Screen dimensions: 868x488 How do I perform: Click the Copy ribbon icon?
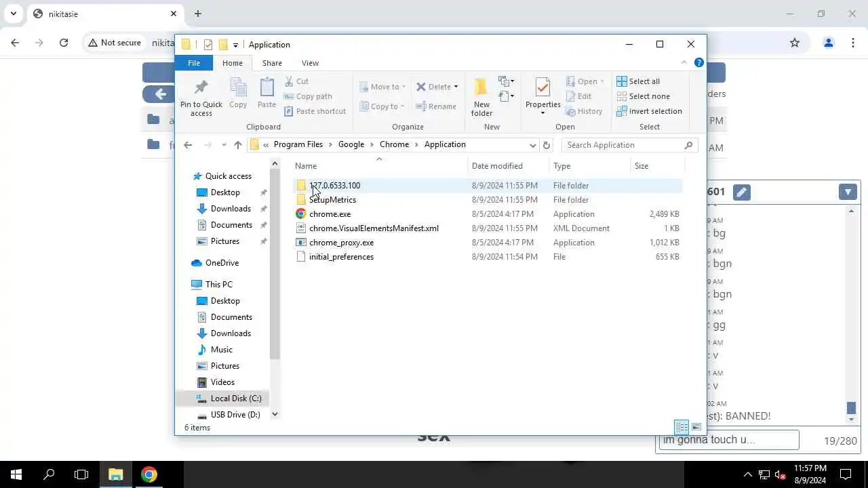pos(238,93)
